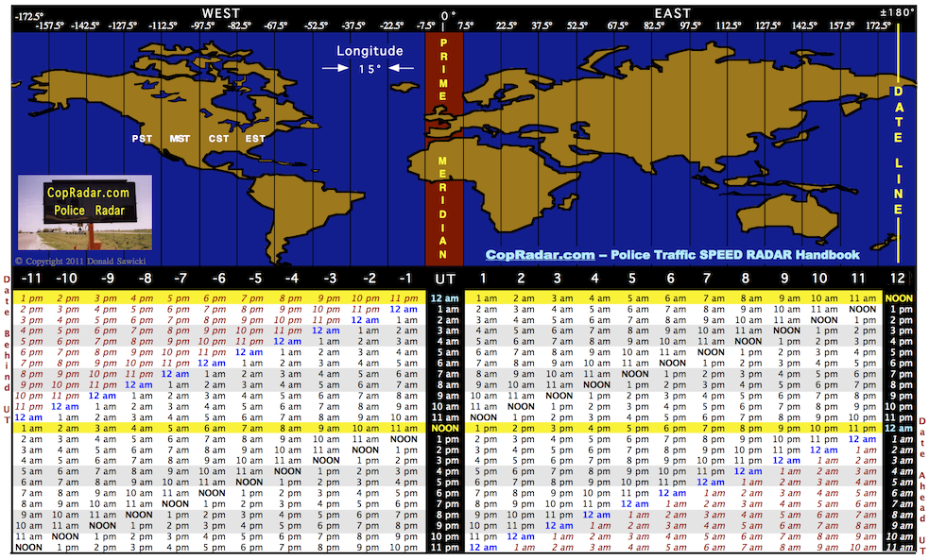Click the blue 12 am in the -1 column
Image resolution: width=929 pixels, height=560 pixels.
click(404, 309)
